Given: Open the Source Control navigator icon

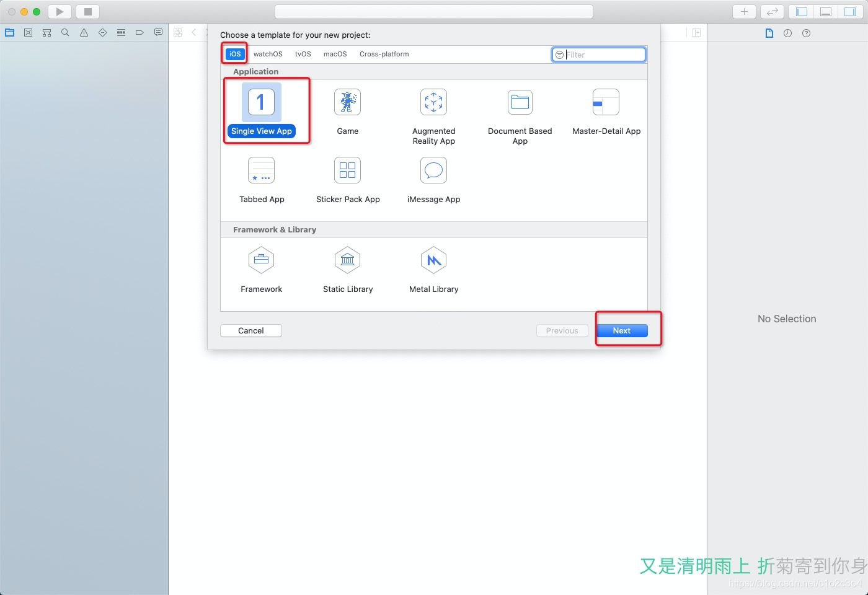Looking at the screenshot, I should click(x=28, y=33).
